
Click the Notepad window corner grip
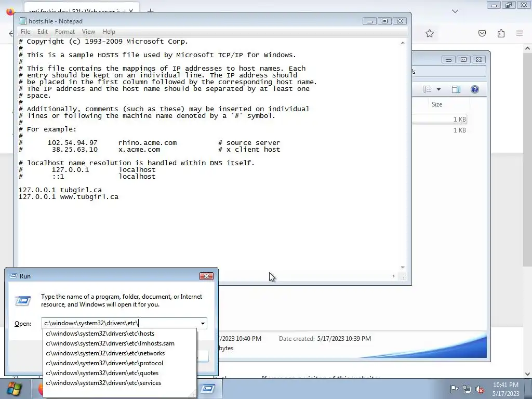[x=403, y=276]
